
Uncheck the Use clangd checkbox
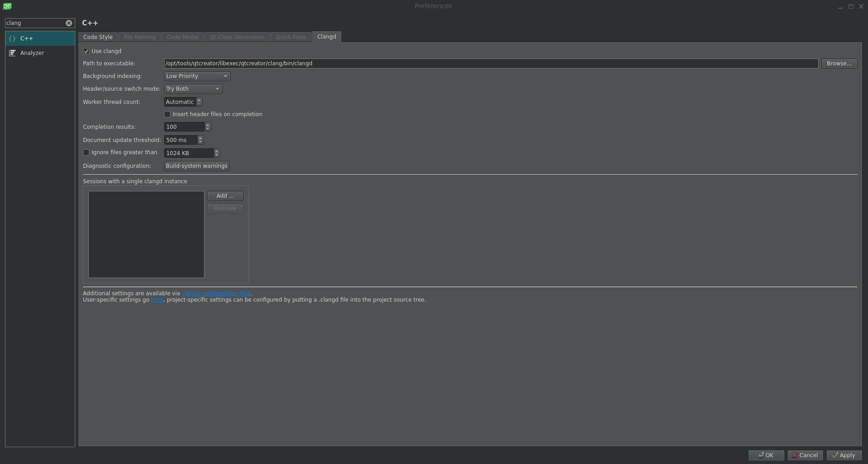(x=86, y=51)
